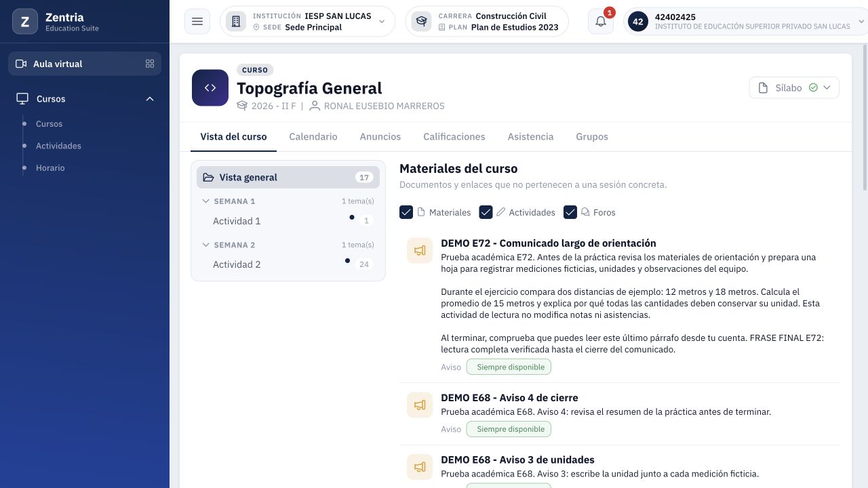This screenshot has height=488, width=868.
Task: Open the notifications bell
Action: pos(601,22)
